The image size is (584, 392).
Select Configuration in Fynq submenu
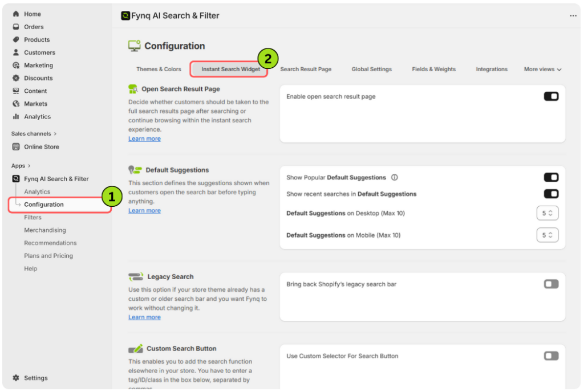[x=44, y=204]
